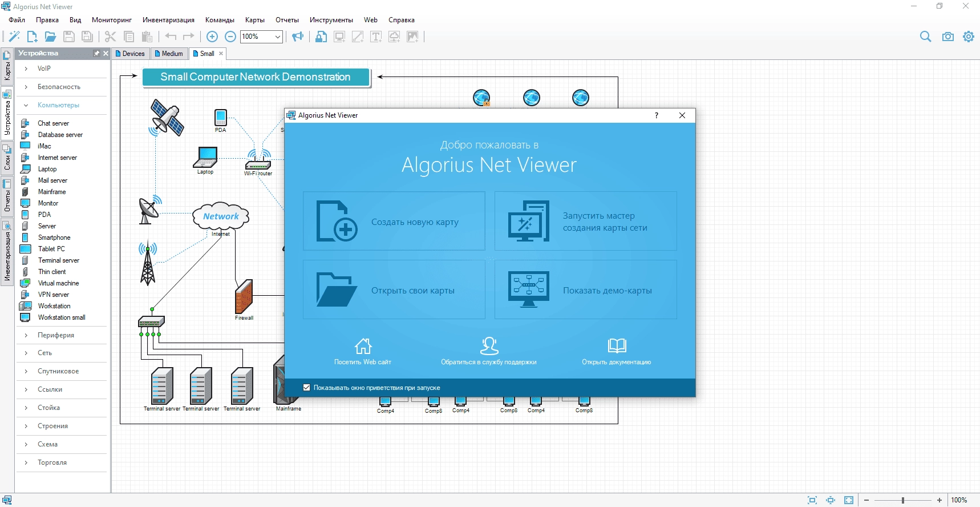Click the Undo arrow icon

coord(171,37)
